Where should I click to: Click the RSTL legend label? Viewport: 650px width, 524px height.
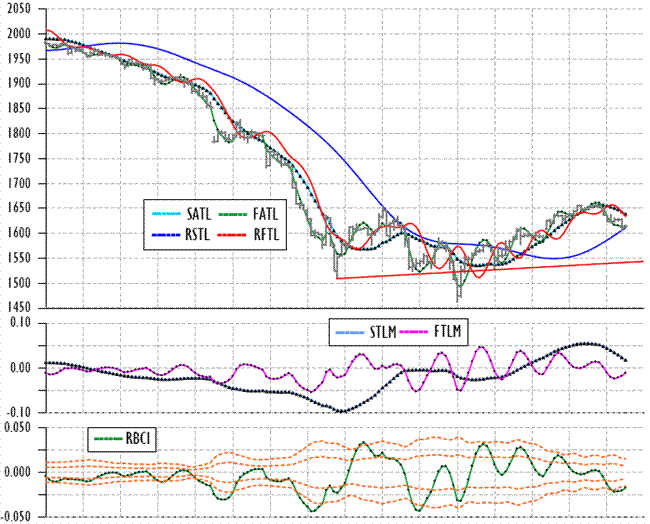197,235
